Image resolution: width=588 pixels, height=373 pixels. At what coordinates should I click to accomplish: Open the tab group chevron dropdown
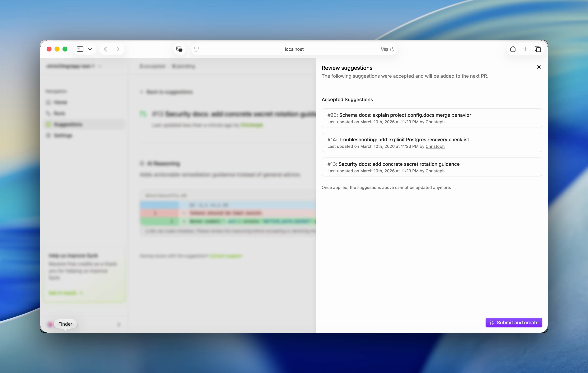(x=90, y=49)
